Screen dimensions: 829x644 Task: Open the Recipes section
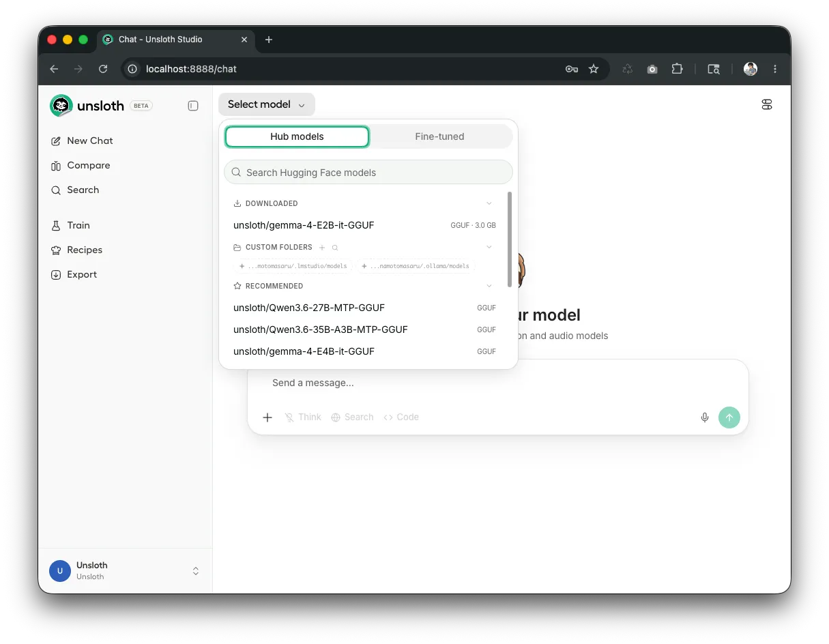pyautogui.click(x=76, y=250)
